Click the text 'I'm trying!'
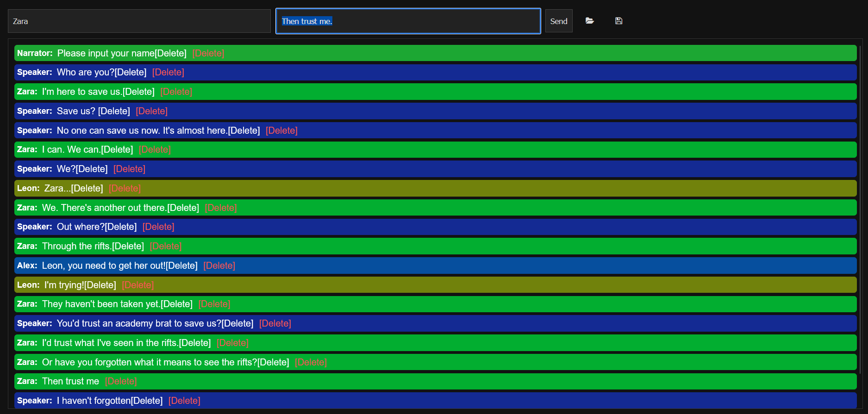The width and height of the screenshot is (868, 414). pyautogui.click(x=64, y=285)
